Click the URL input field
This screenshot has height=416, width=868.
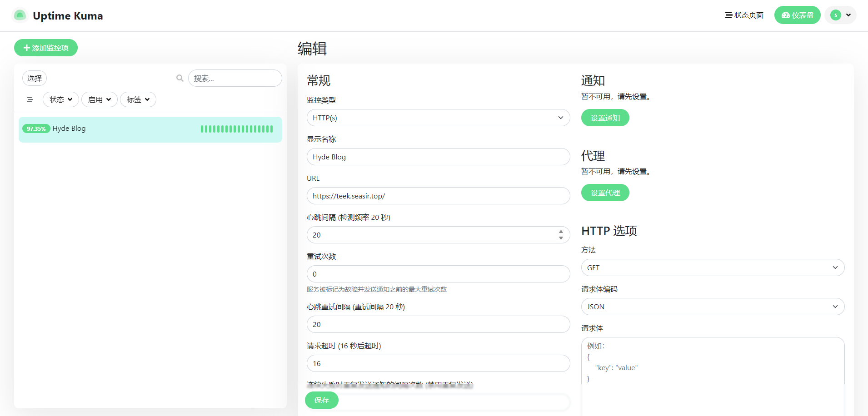point(439,196)
